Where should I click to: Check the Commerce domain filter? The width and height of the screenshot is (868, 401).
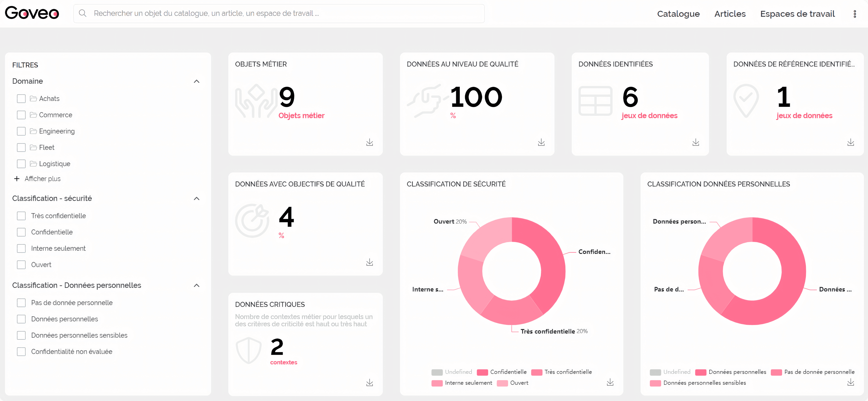click(x=21, y=115)
